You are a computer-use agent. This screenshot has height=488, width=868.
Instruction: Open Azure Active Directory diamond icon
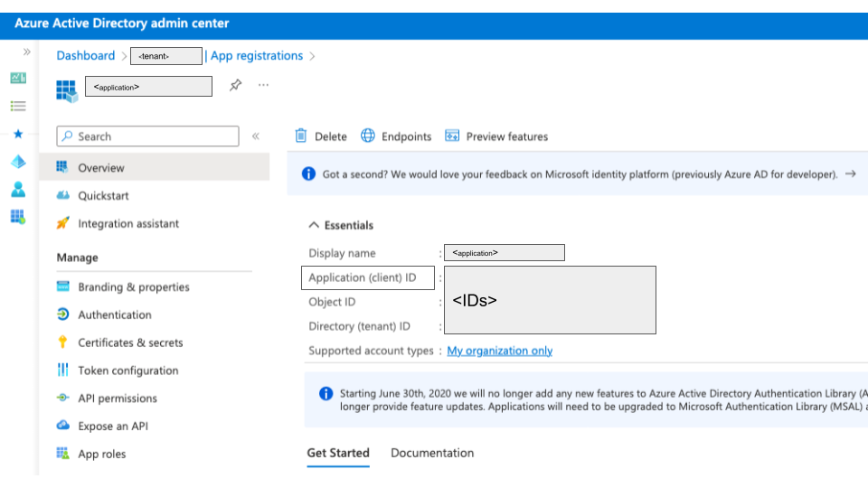tap(18, 162)
